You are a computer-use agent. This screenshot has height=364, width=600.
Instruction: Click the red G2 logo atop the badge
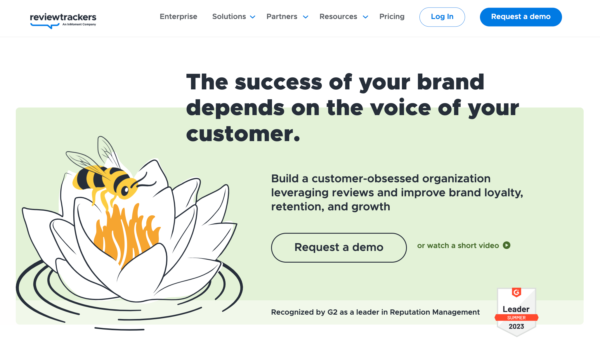point(516,292)
